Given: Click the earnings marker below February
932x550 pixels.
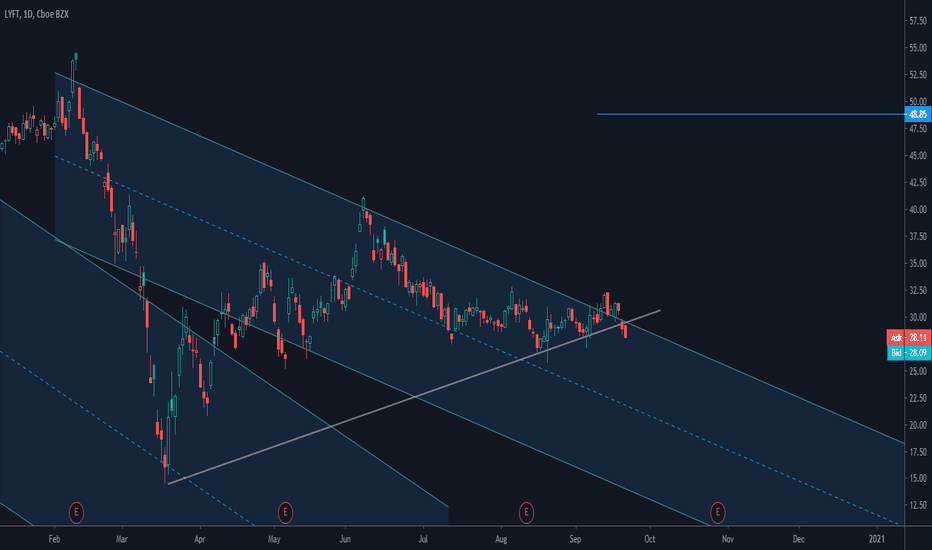Looking at the screenshot, I should coord(76,512).
